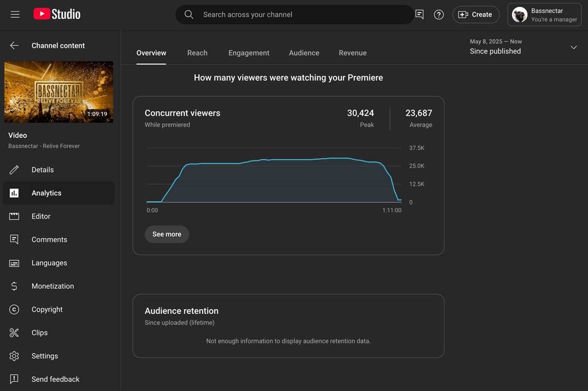Screen dimensions: 588x391
Task: Go back to Channel content arrow
Action: tap(14, 45)
